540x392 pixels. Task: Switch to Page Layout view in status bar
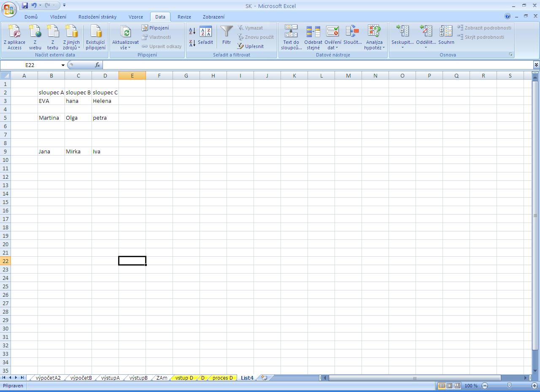(x=449, y=386)
